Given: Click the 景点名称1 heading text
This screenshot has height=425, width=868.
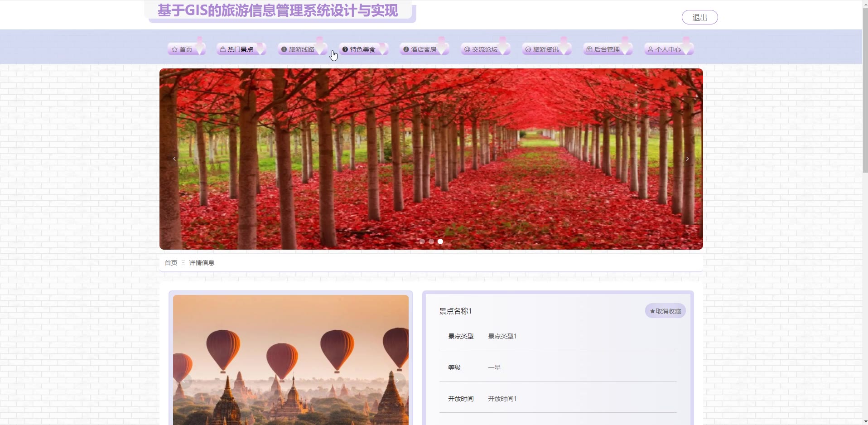Looking at the screenshot, I should point(455,311).
